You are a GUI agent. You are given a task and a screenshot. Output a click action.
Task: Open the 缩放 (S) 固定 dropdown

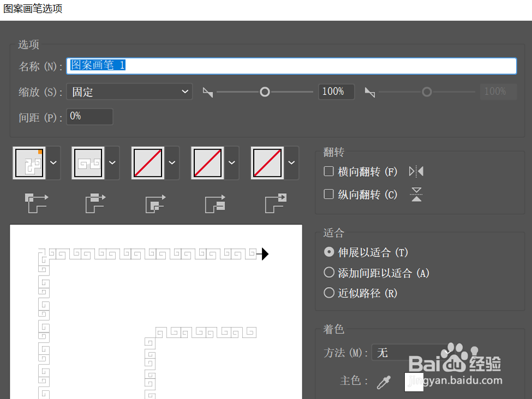[129, 92]
